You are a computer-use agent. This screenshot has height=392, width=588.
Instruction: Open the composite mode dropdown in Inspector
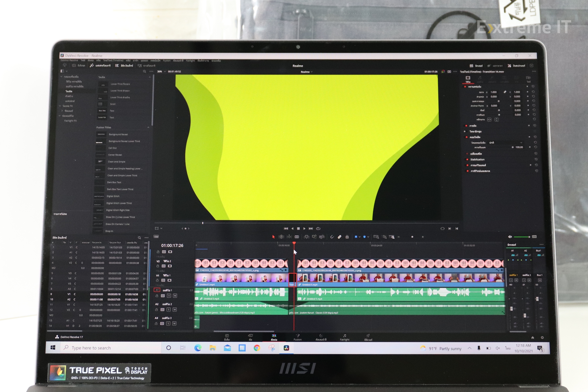click(x=506, y=143)
